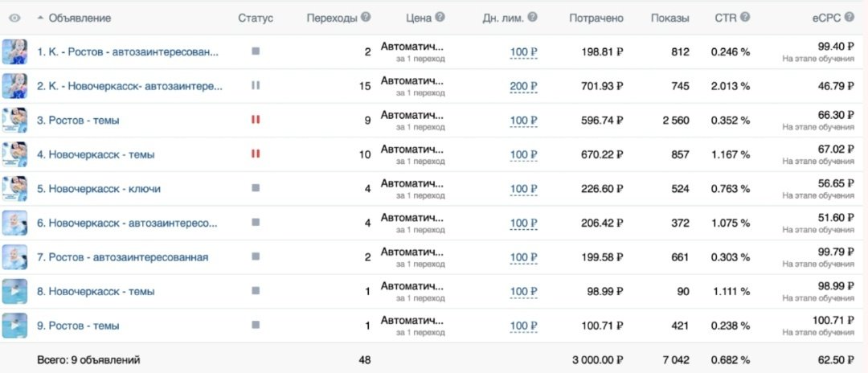The image size is (868, 373).
Task: Sort table by Показы column
Action: coord(670,18)
